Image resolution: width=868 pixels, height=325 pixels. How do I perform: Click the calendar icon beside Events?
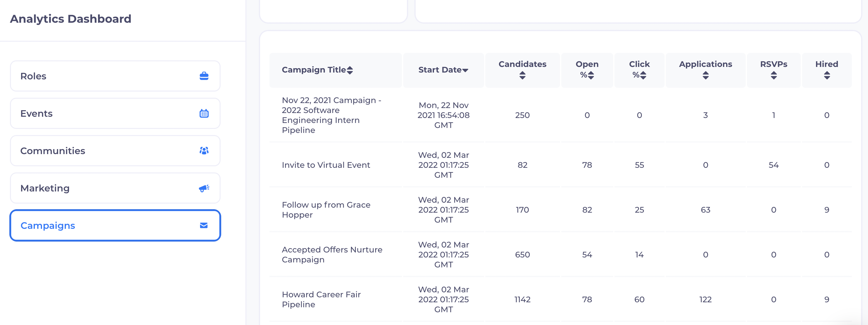204,114
